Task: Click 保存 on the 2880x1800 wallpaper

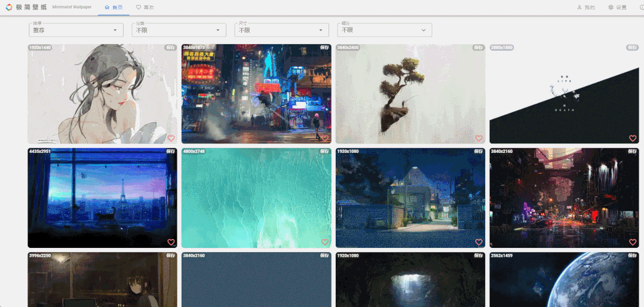Action: (x=632, y=48)
